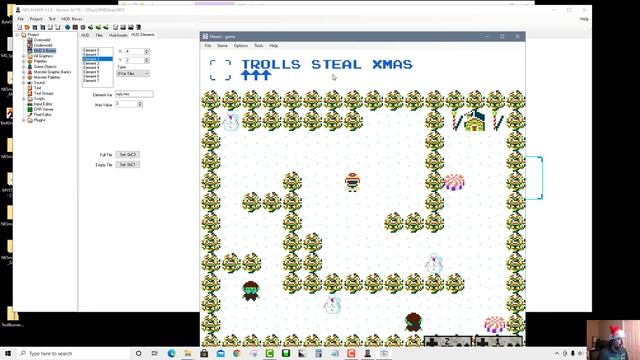Viewport: 640px width, 360px height.
Task: Open the Text menu in NESmaker
Action: point(52,19)
